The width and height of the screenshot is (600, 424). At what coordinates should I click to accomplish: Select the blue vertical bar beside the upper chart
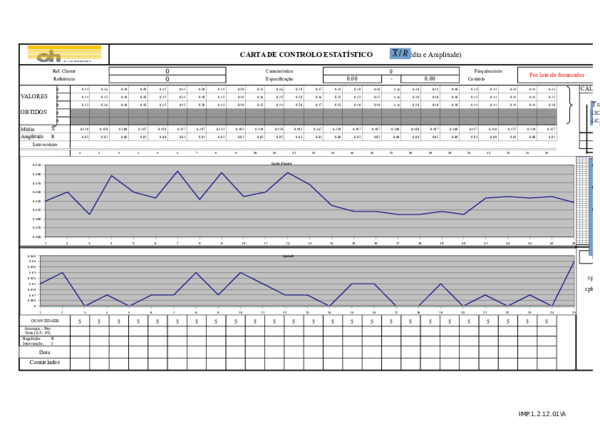click(591, 205)
